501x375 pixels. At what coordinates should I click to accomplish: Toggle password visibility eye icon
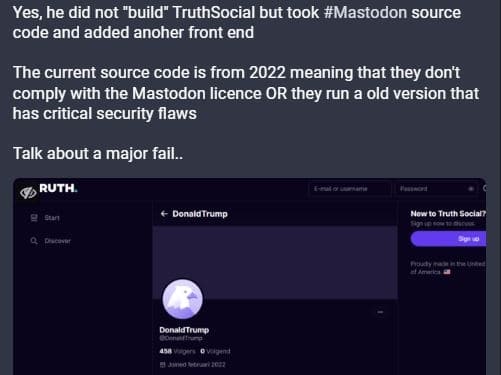(471, 189)
